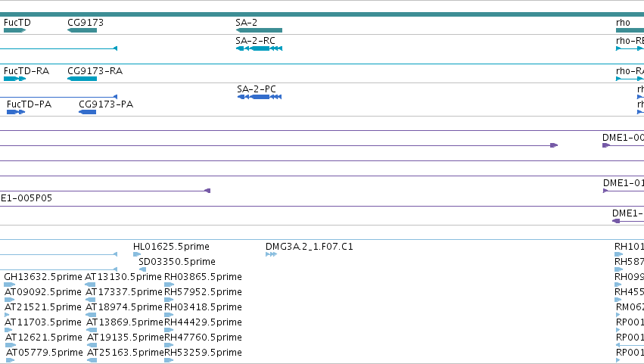Select the FucTD-PA protein label
Image resolution: width=644 pixels, height=364 pixels.
30,104
